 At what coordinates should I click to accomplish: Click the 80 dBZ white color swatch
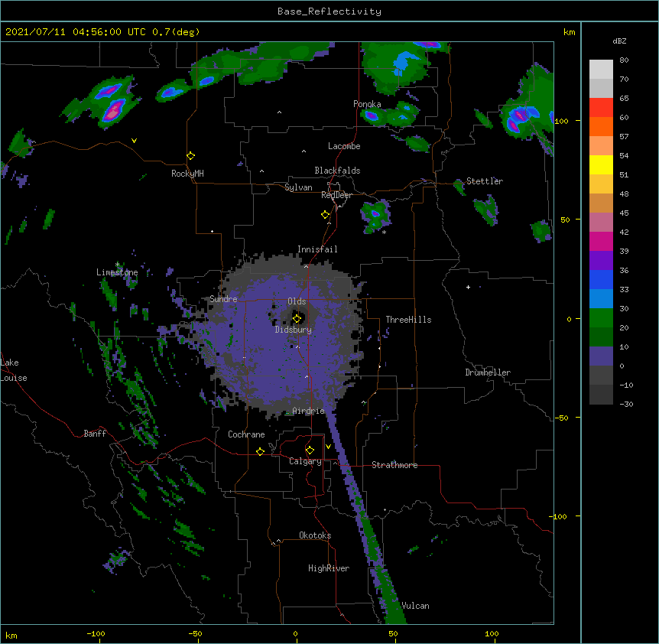tap(601, 70)
